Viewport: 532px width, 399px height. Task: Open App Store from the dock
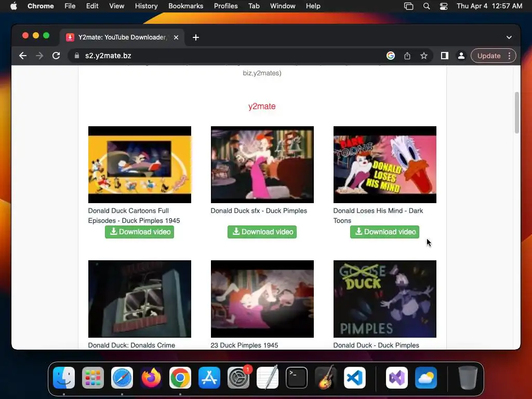click(209, 378)
